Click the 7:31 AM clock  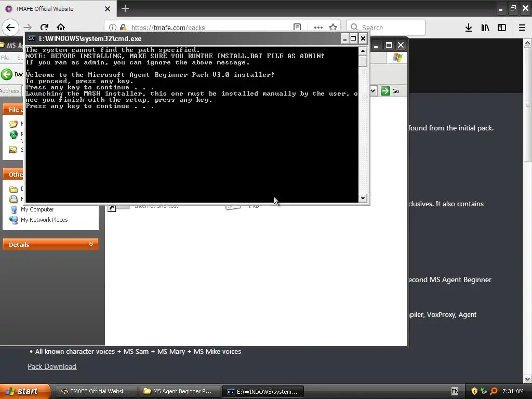pyautogui.click(x=513, y=391)
